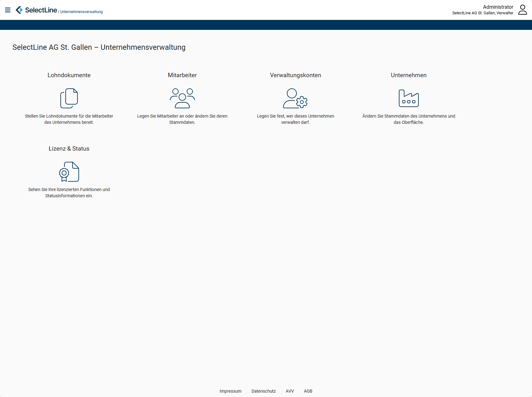Click 'Sehen Sie Ihre lizenzierten Funktionen' description
The image size is (532, 397).
point(69,193)
